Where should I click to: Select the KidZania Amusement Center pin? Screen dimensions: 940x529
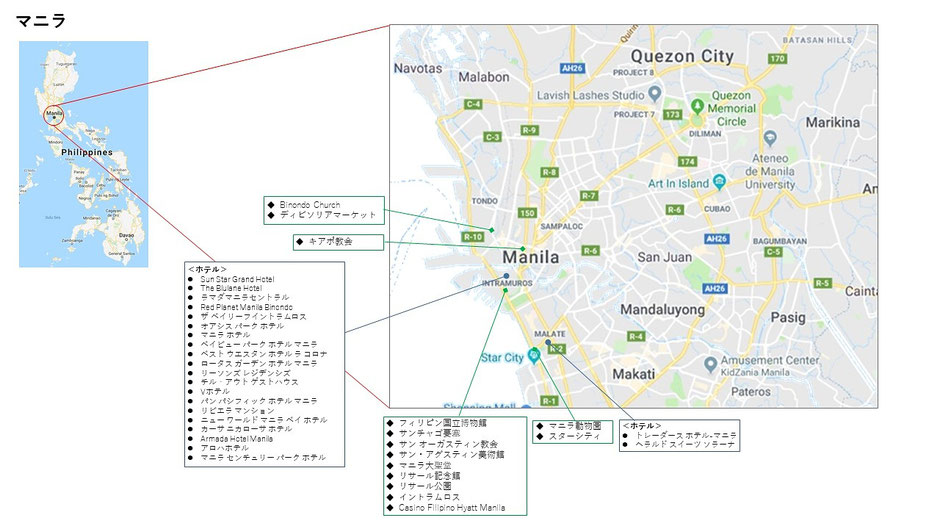coord(710,363)
